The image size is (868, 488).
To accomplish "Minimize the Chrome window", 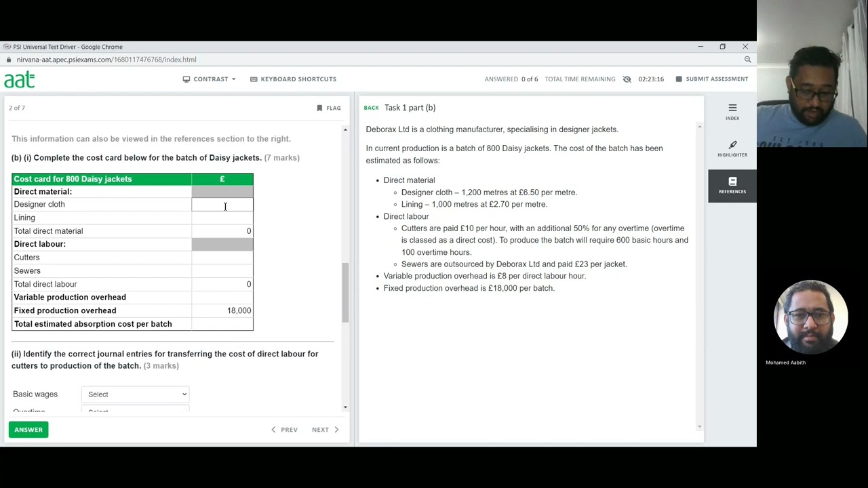I will (x=700, y=47).
